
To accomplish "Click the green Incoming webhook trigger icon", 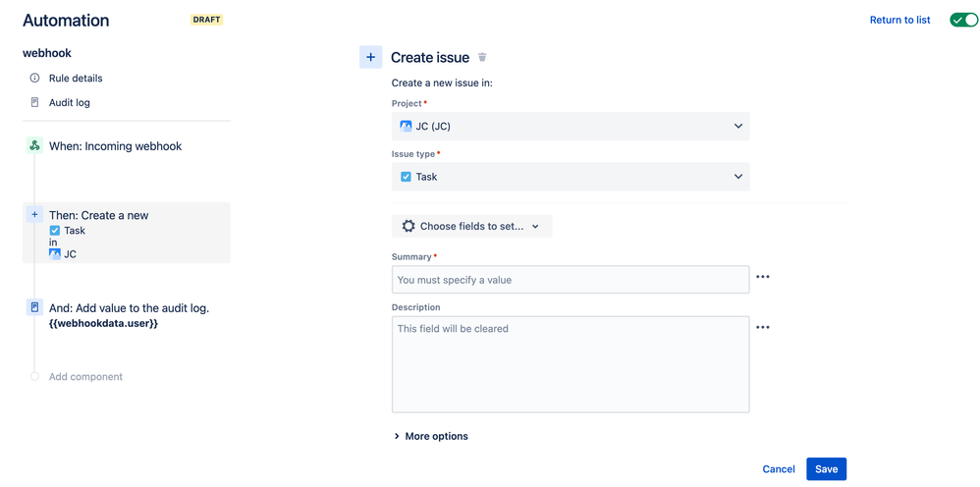I will click(x=34, y=145).
